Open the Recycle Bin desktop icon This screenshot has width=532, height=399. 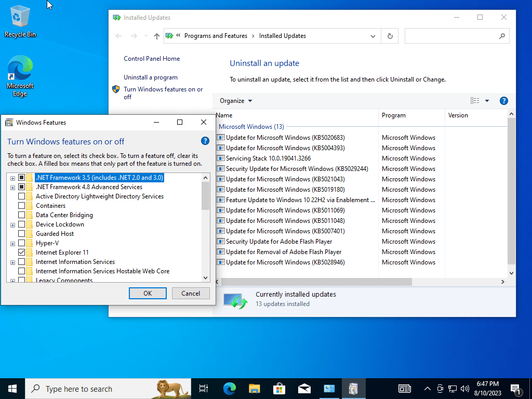pos(20,21)
